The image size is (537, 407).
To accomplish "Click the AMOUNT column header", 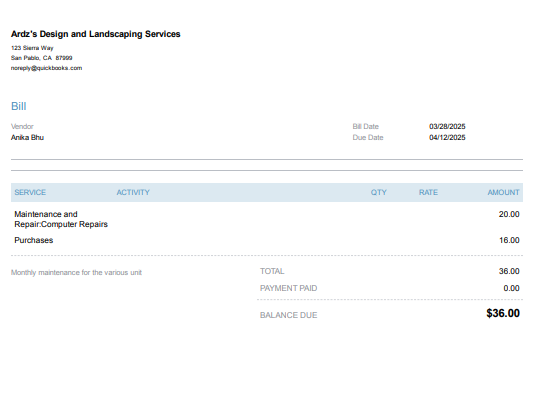I will tap(503, 192).
